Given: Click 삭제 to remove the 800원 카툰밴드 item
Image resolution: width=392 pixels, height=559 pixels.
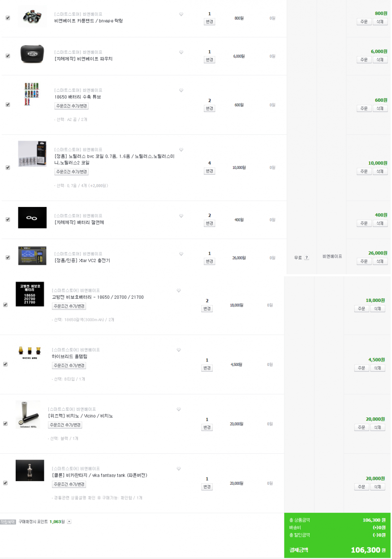Looking at the screenshot, I should [x=380, y=21].
